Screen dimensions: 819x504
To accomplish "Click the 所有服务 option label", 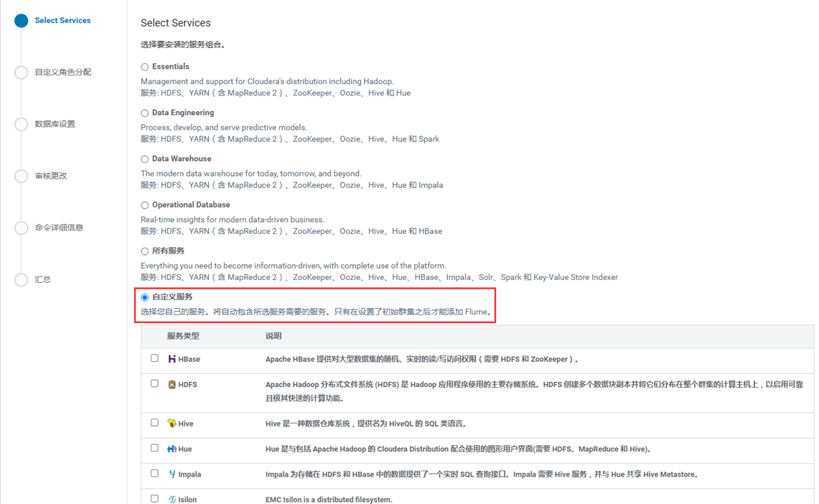I will point(168,251).
